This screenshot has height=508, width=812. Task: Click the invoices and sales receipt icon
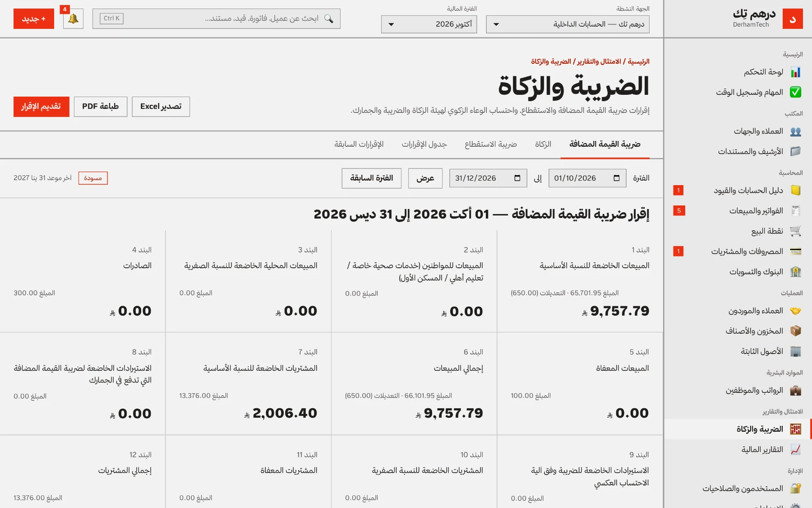795,211
